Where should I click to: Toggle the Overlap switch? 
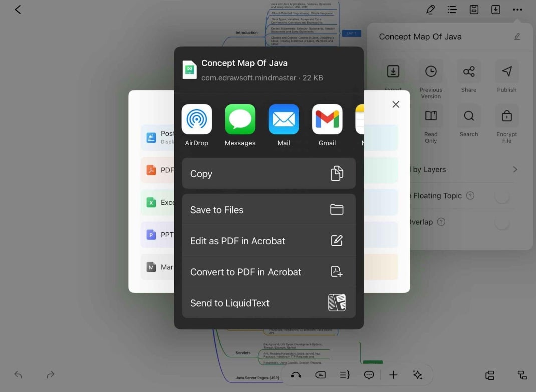502,222
